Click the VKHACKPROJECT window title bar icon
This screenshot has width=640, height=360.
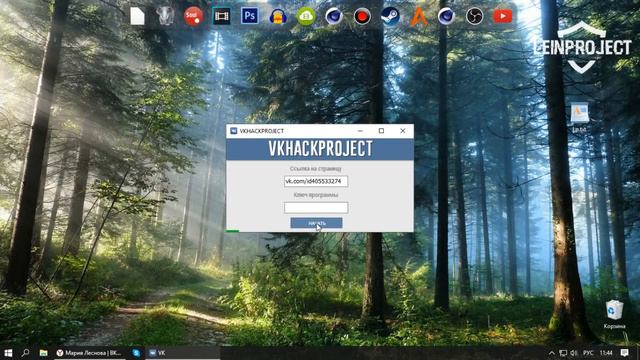point(233,131)
